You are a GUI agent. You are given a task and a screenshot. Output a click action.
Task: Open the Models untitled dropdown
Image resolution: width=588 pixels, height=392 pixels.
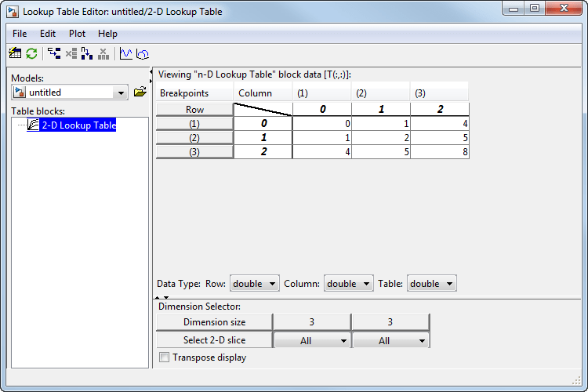[x=70, y=93]
